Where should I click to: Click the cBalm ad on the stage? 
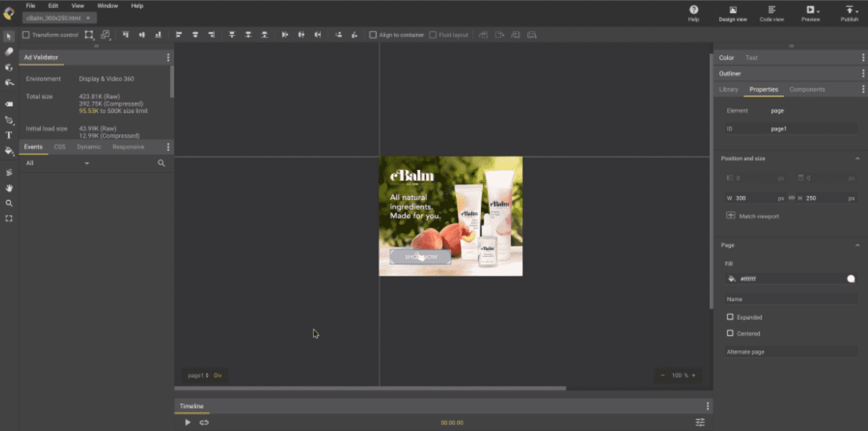[451, 216]
